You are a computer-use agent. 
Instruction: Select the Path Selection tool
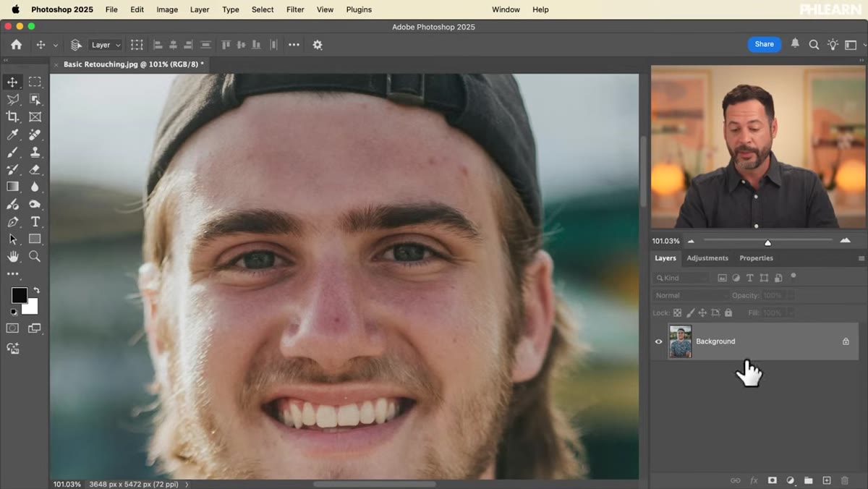click(x=12, y=239)
